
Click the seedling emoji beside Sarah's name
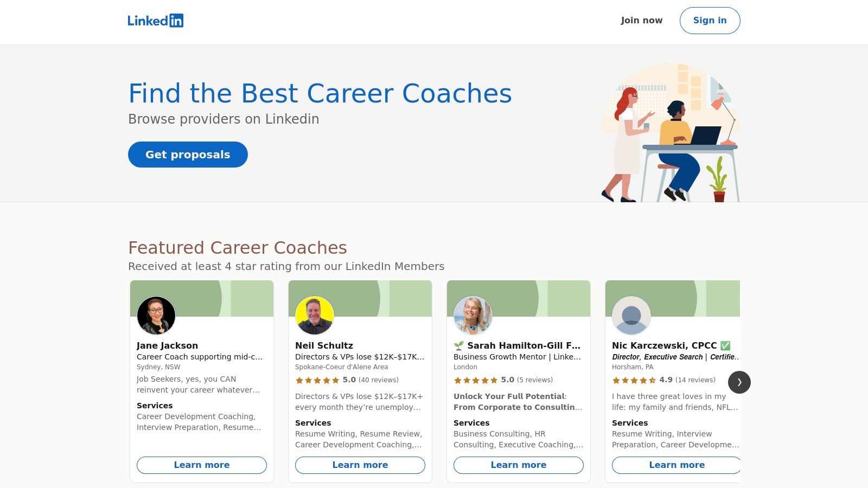(458, 345)
